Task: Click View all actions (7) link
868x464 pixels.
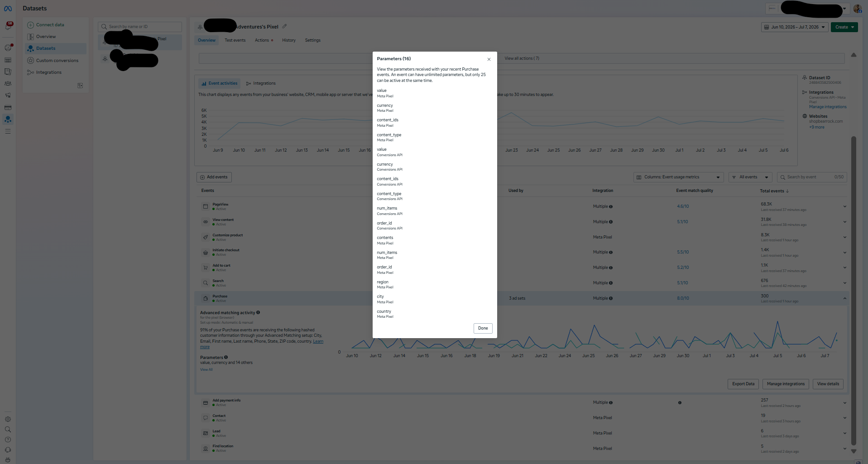Action: 522,58
